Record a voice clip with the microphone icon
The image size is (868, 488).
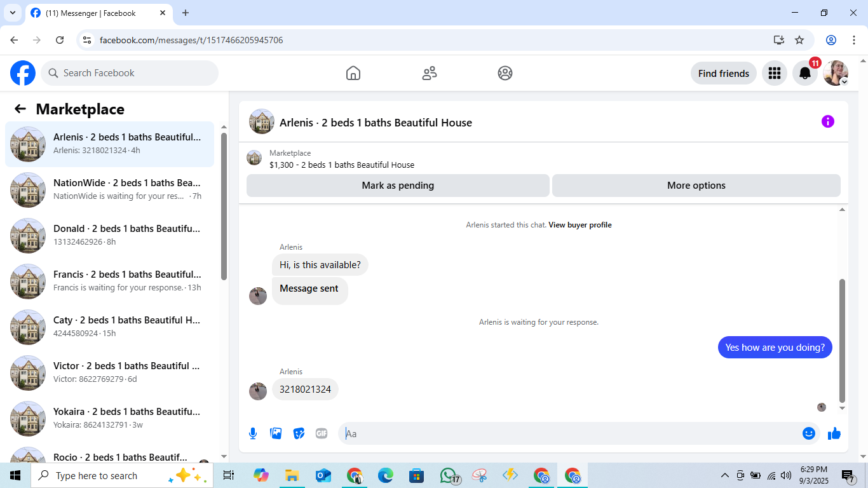(x=253, y=433)
